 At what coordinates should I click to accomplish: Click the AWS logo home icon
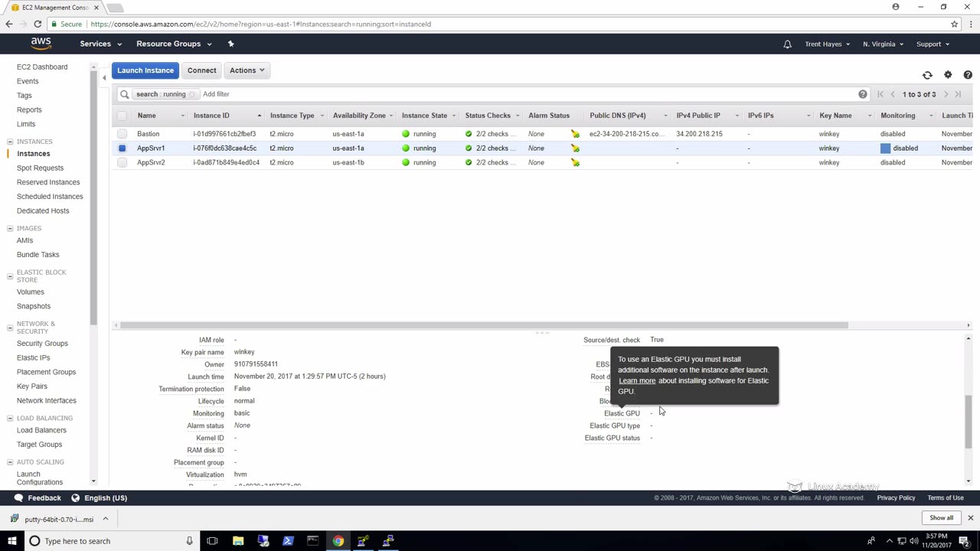tap(41, 44)
